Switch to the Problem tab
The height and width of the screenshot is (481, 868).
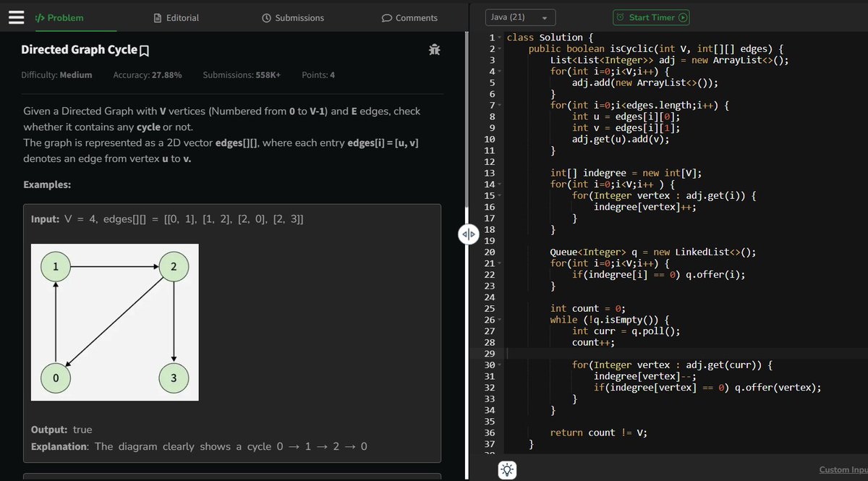[x=59, y=17]
